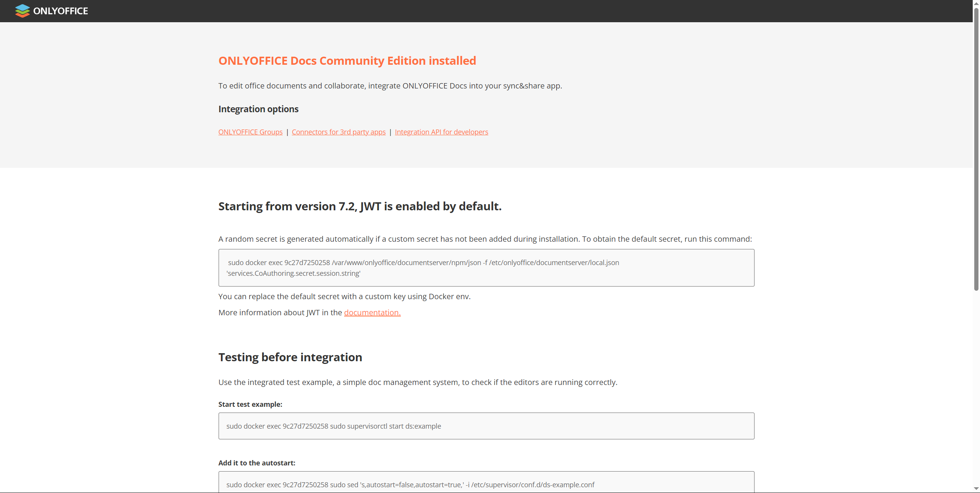Open Connectors for 3rd party apps link
The width and height of the screenshot is (980, 493).
(338, 132)
